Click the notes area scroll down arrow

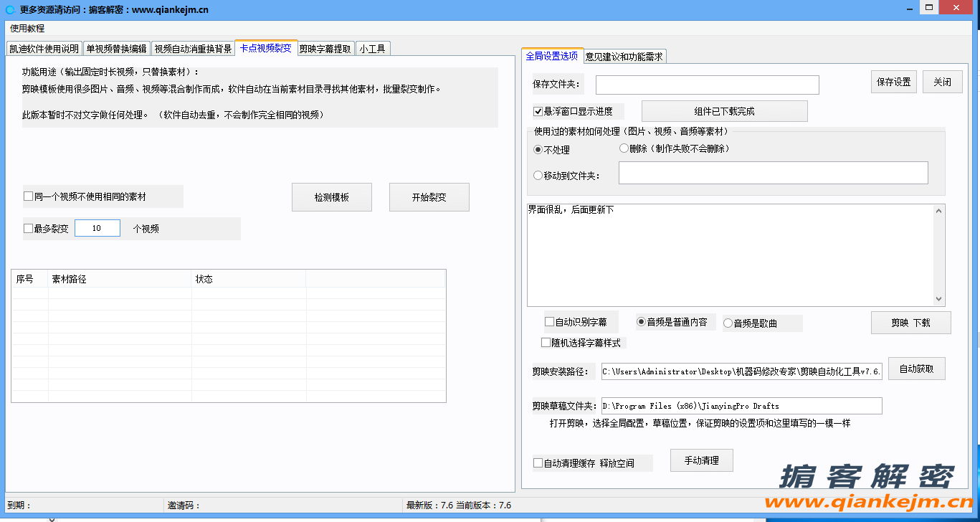click(x=939, y=300)
